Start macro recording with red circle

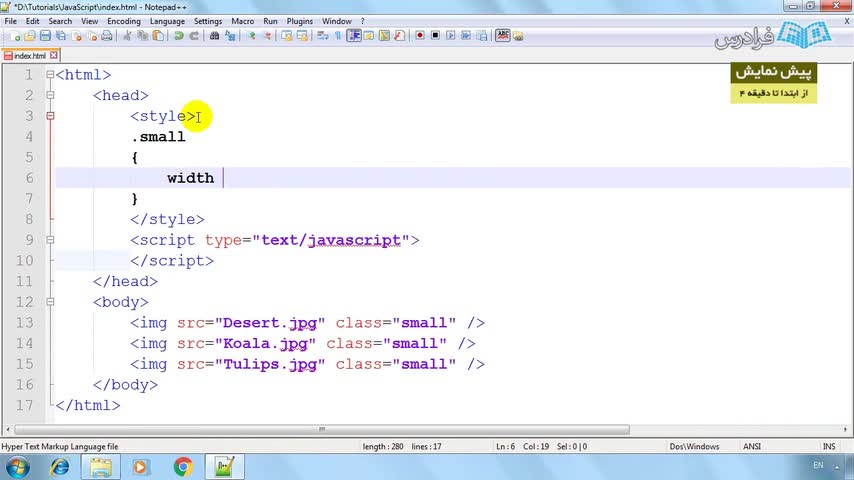tap(420, 35)
